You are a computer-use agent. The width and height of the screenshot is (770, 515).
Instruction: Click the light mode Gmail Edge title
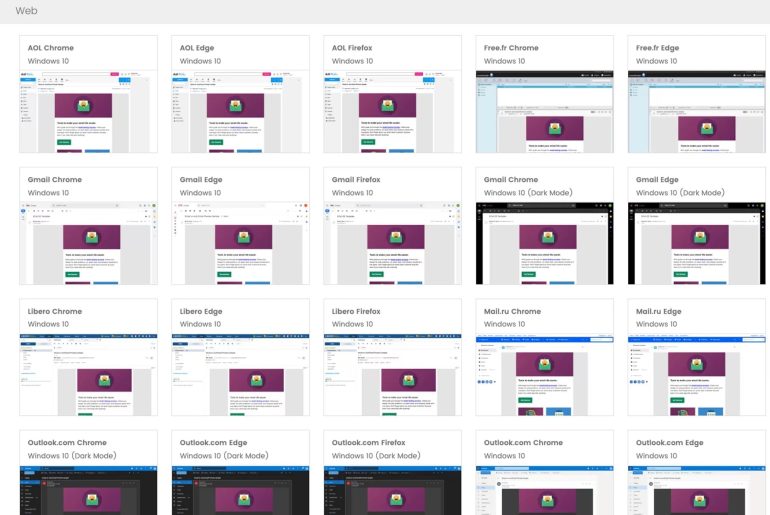pos(201,180)
